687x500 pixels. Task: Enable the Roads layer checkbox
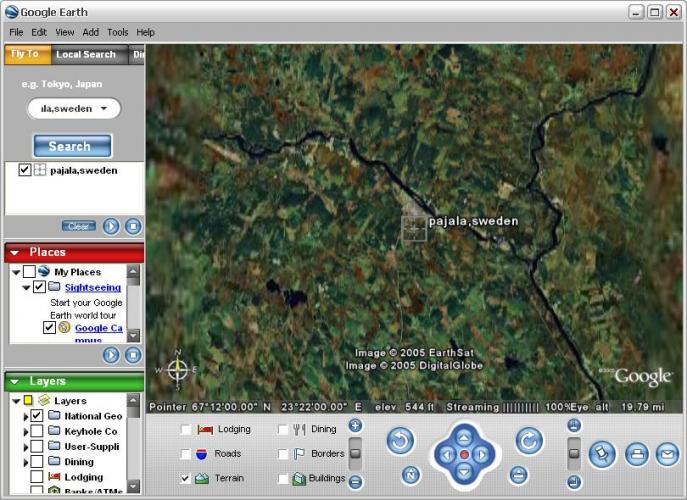(186, 454)
